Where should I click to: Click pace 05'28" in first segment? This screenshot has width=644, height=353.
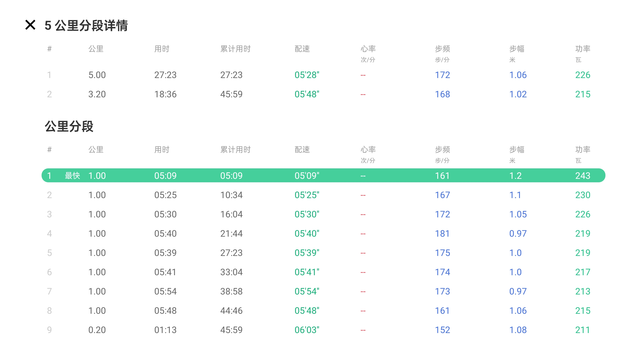[307, 75]
